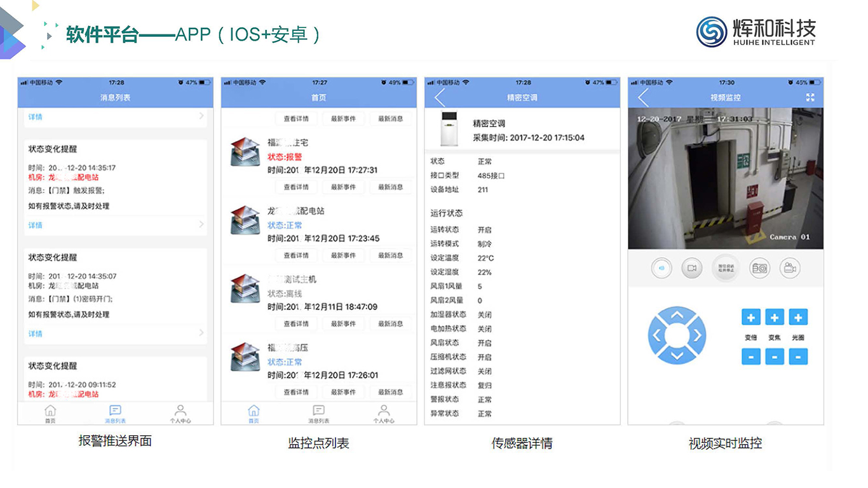
Task: Tap the camcorder icon left of hold-to-talk
Action: coord(692,268)
